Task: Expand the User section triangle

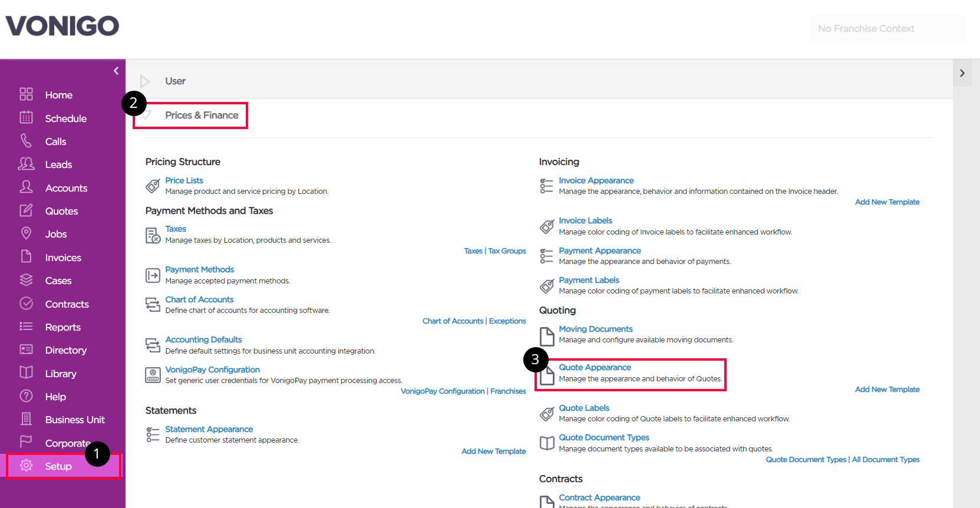Action: (x=145, y=81)
